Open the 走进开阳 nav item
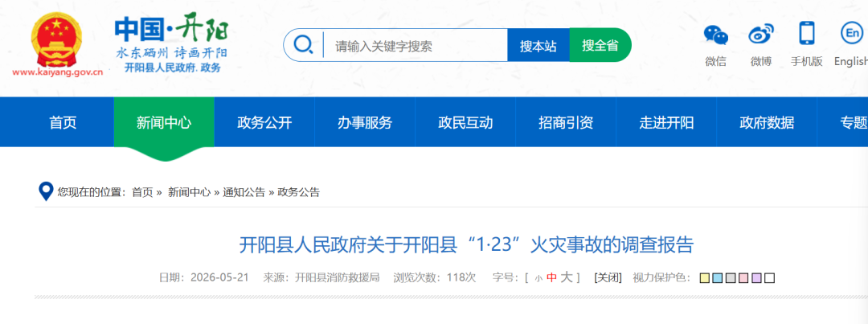868x324 pixels. (x=666, y=122)
